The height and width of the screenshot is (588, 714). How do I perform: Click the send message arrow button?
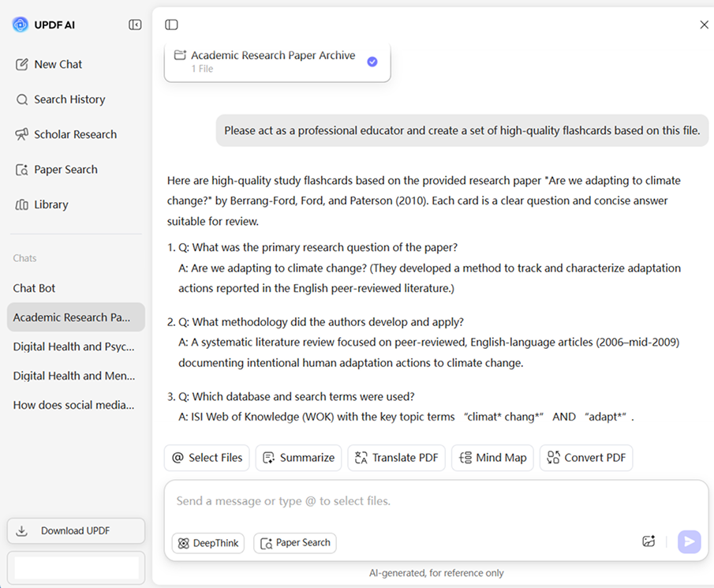[688, 541]
